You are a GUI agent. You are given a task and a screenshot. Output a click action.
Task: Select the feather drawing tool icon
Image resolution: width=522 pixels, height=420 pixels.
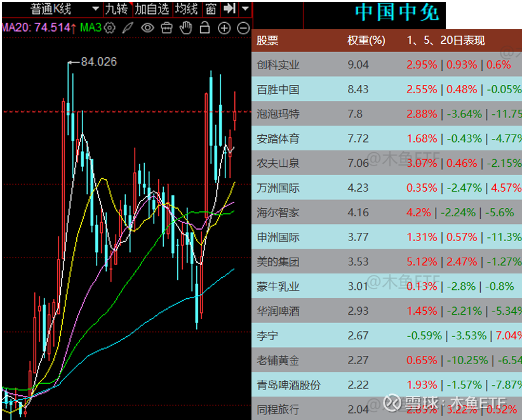[x=128, y=28]
